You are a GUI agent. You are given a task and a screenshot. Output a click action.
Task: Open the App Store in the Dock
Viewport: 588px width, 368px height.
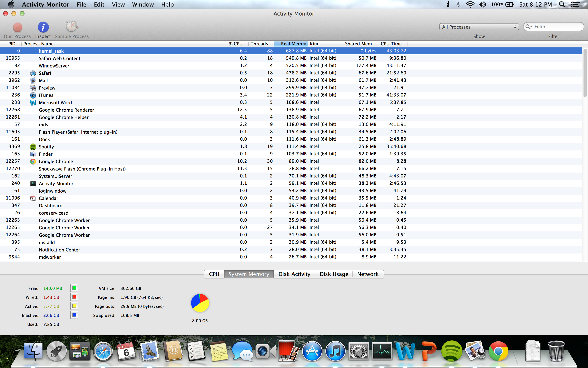click(312, 351)
